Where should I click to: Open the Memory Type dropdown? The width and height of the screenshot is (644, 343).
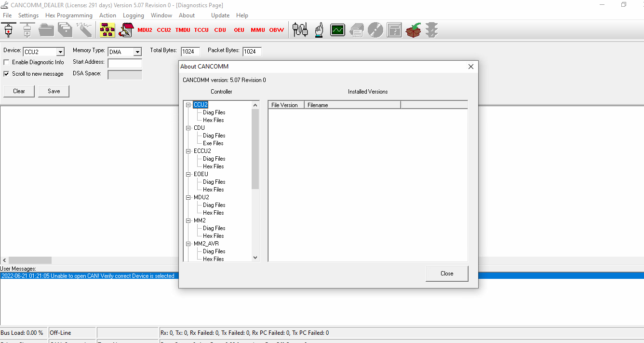pyautogui.click(x=138, y=51)
